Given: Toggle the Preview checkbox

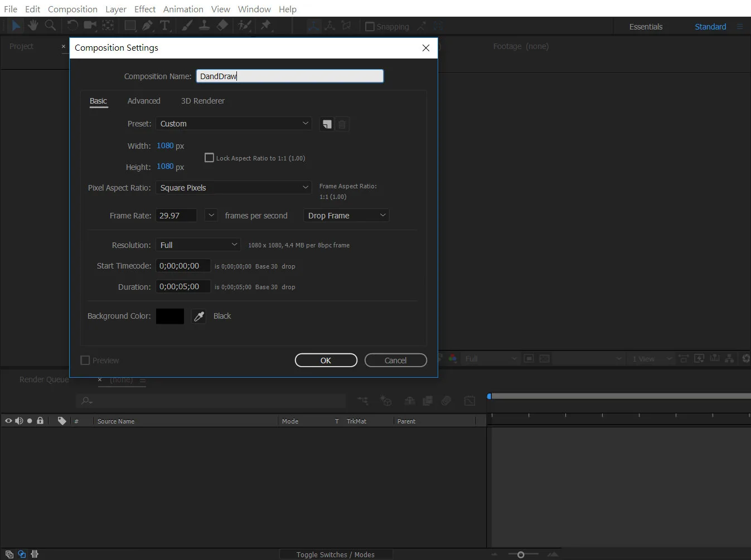Looking at the screenshot, I should click(x=85, y=361).
